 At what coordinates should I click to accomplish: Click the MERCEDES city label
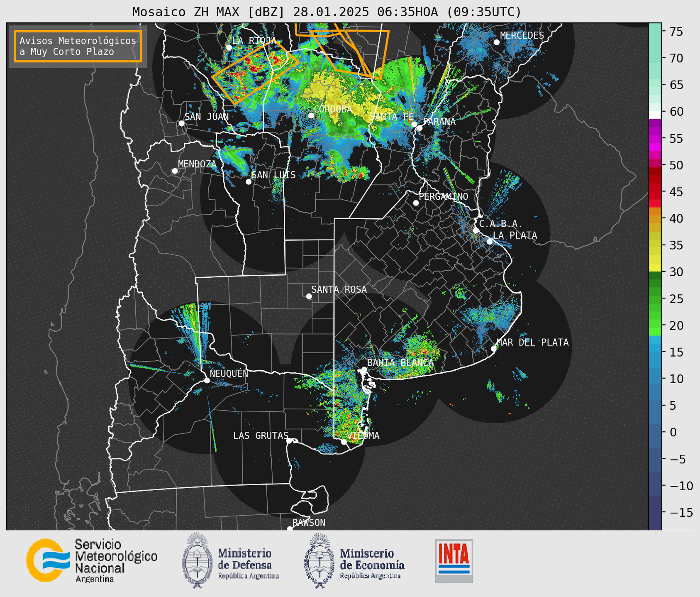(x=522, y=36)
